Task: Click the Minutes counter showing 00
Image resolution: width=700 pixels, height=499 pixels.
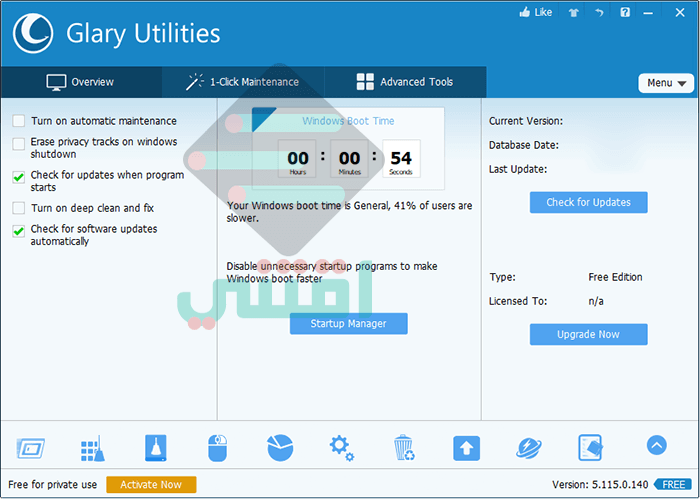Action: point(349,159)
